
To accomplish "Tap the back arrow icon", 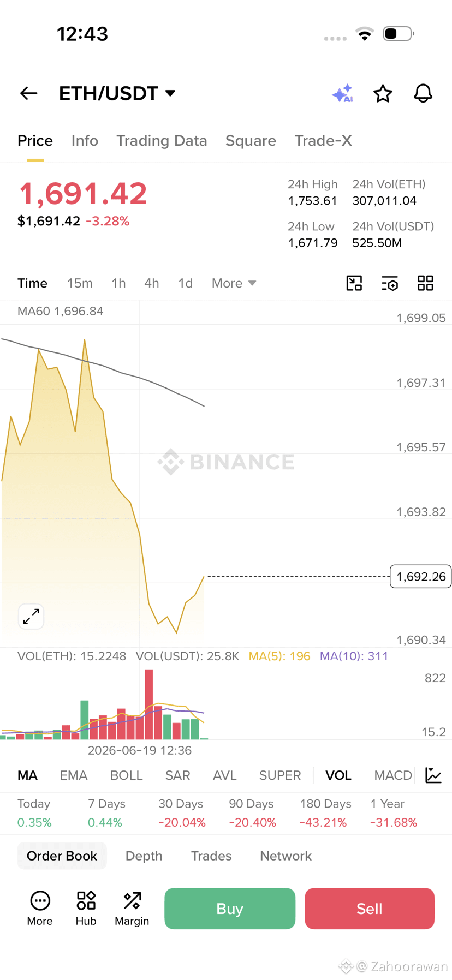I will [x=29, y=93].
